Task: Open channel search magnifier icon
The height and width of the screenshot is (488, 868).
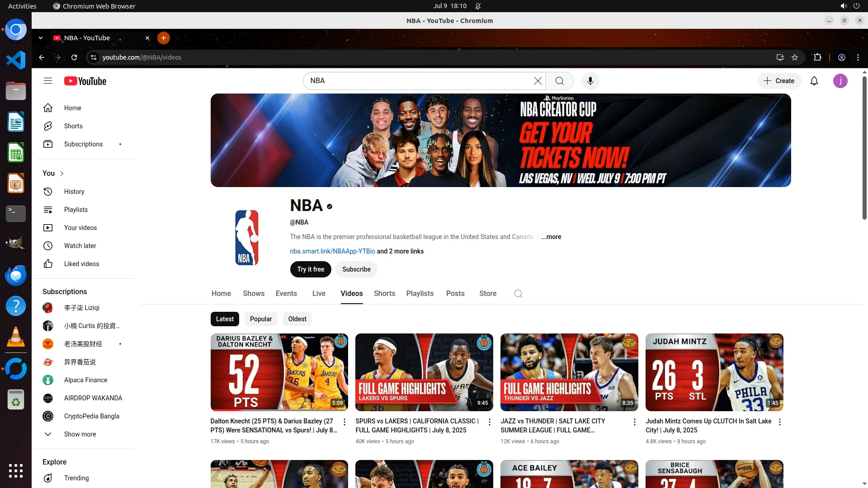Action: pos(519,294)
